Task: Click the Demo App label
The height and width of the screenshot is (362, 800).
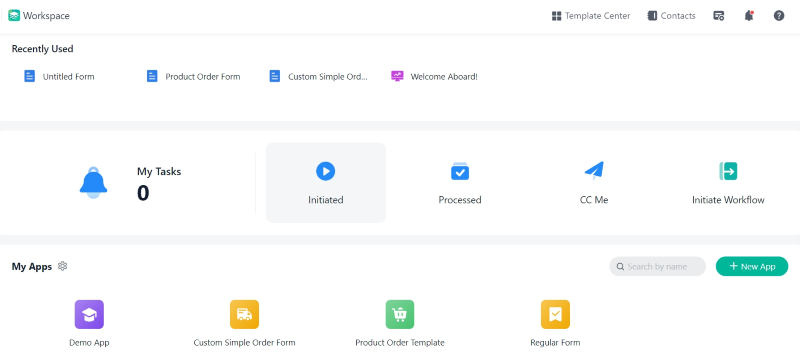Action: click(x=89, y=343)
